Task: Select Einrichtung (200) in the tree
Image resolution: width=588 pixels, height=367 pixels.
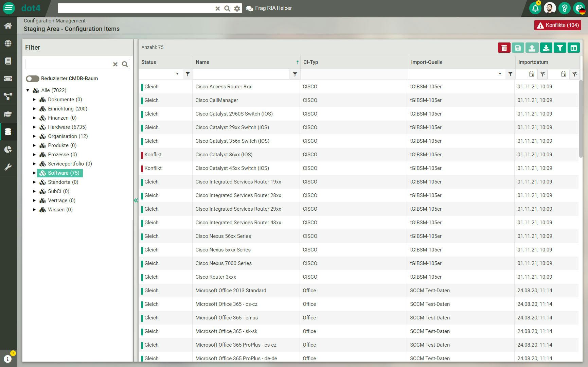Action: (x=68, y=109)
